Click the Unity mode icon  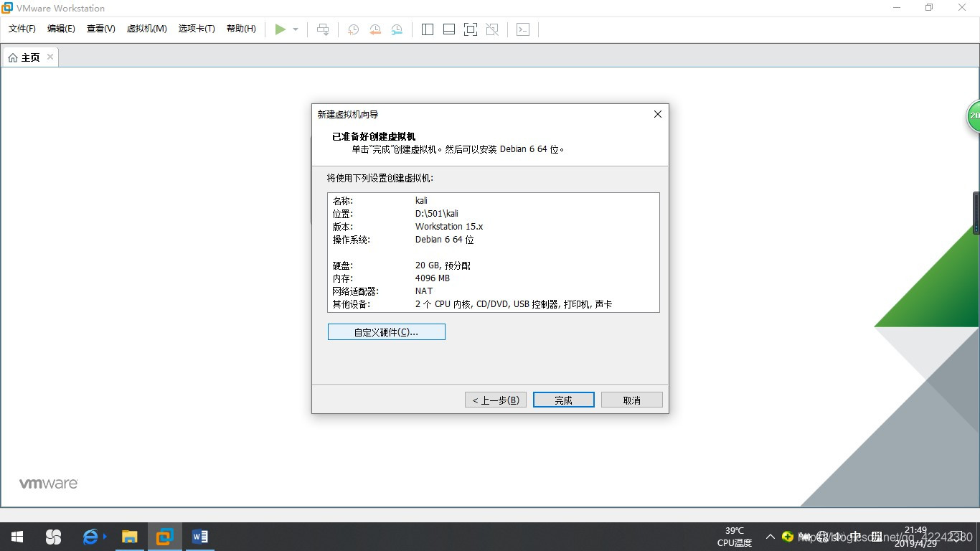(492, 29)
